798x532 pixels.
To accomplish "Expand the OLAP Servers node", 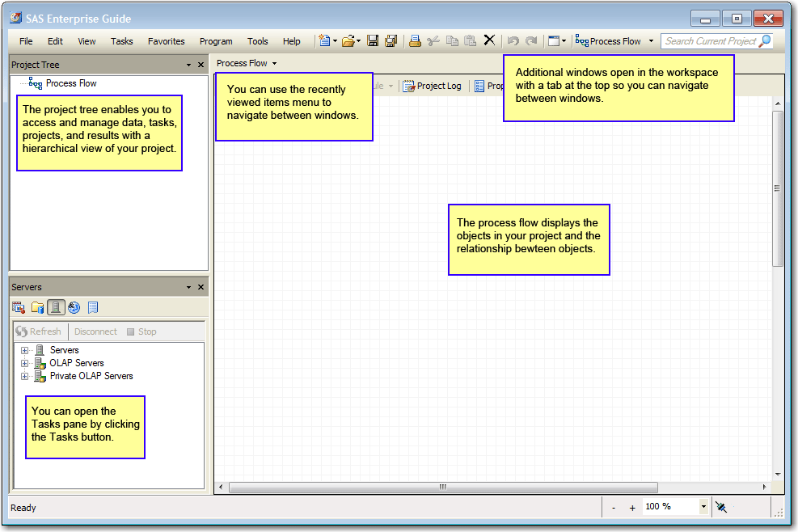I will (24, 362).
